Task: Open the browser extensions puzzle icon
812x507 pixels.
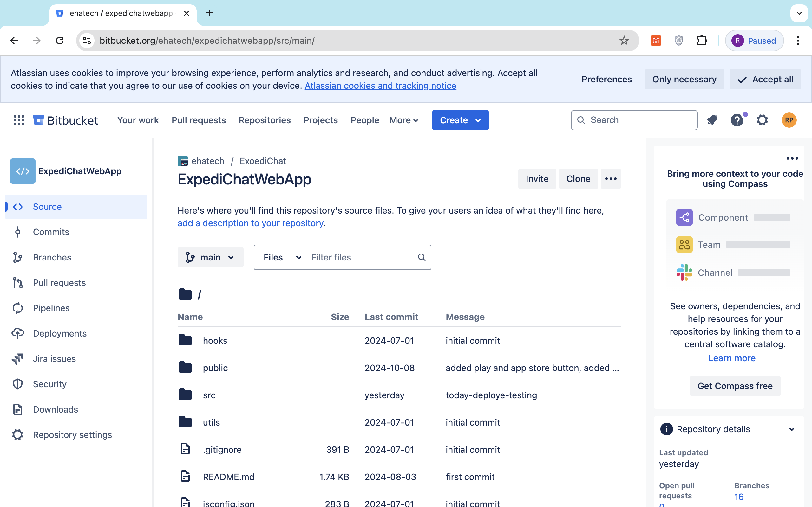Action: point(702,41)
